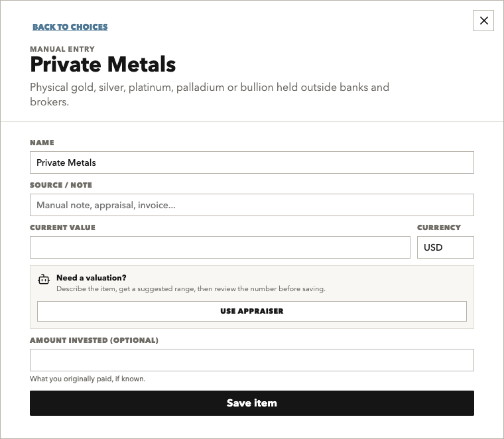Click the Manual Entry label
This screenshot has width=504, height=439.
[x=62, y=49]
